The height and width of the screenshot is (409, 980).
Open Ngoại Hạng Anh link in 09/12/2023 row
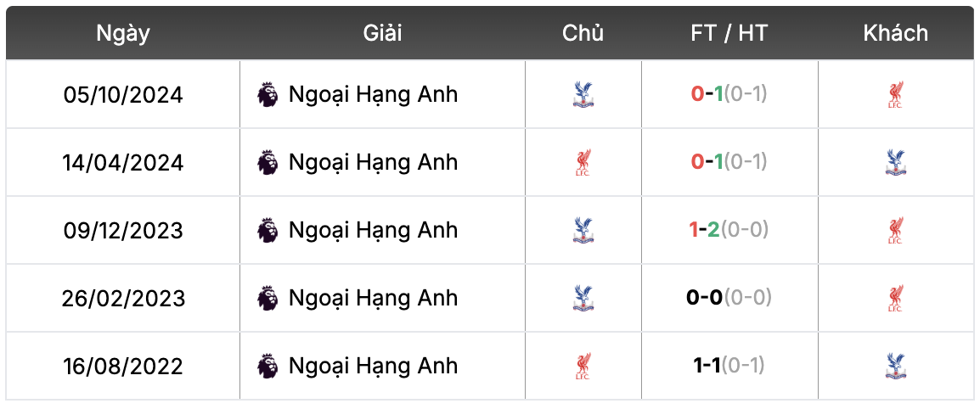(373, 230)
